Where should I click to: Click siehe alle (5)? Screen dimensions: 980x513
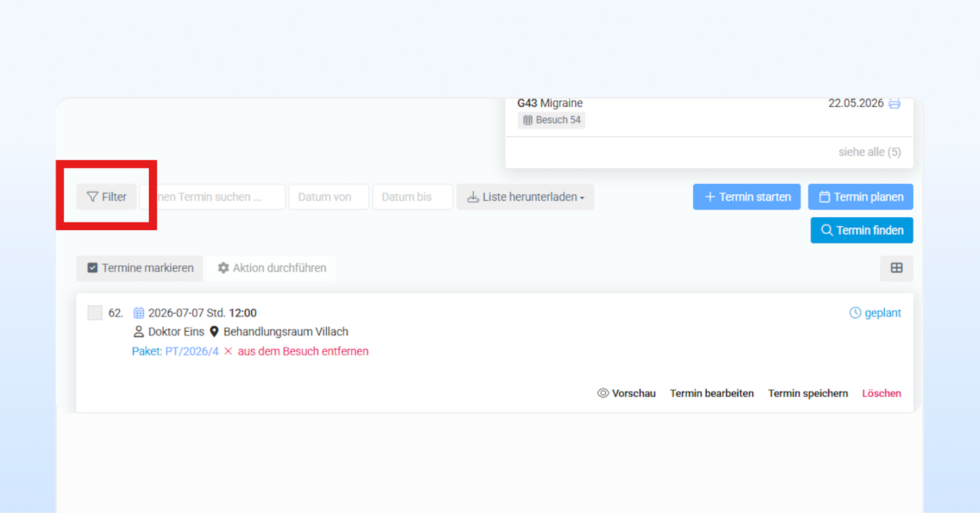click(x=870, y=152)
